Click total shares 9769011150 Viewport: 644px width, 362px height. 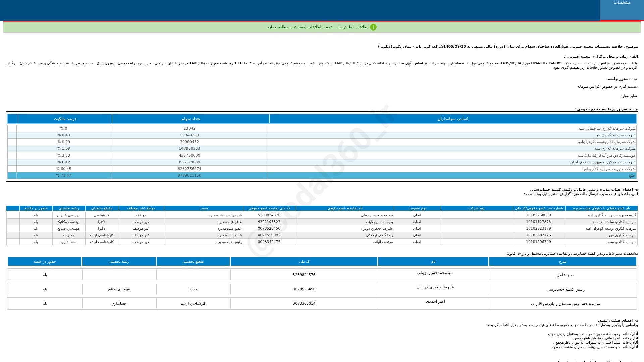tap(190, 175)
